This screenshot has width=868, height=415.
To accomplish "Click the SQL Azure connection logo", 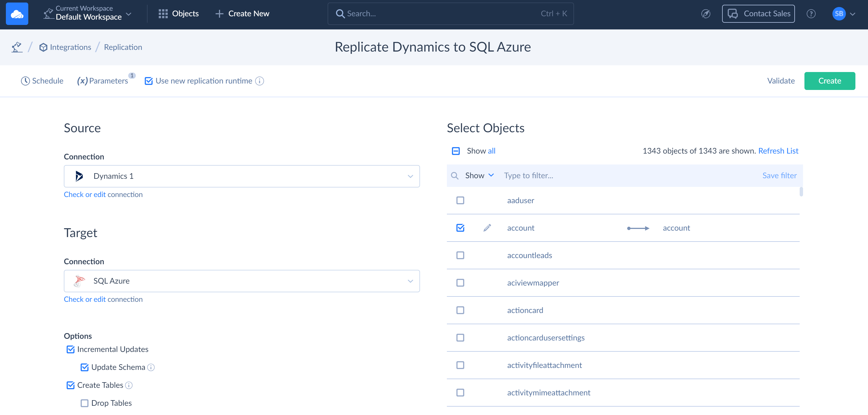I will coord(79,281).
